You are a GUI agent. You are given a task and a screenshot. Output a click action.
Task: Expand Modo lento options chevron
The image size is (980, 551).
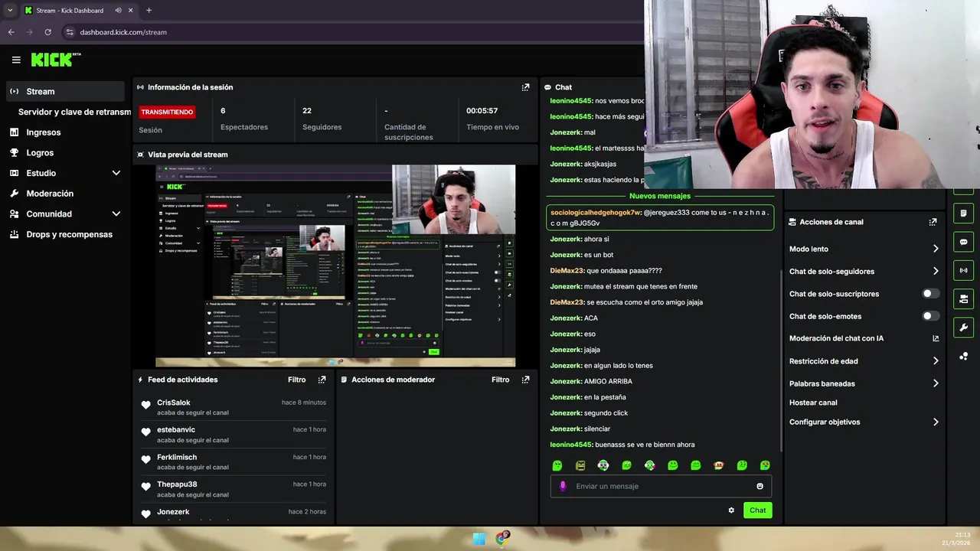[936, 249]
